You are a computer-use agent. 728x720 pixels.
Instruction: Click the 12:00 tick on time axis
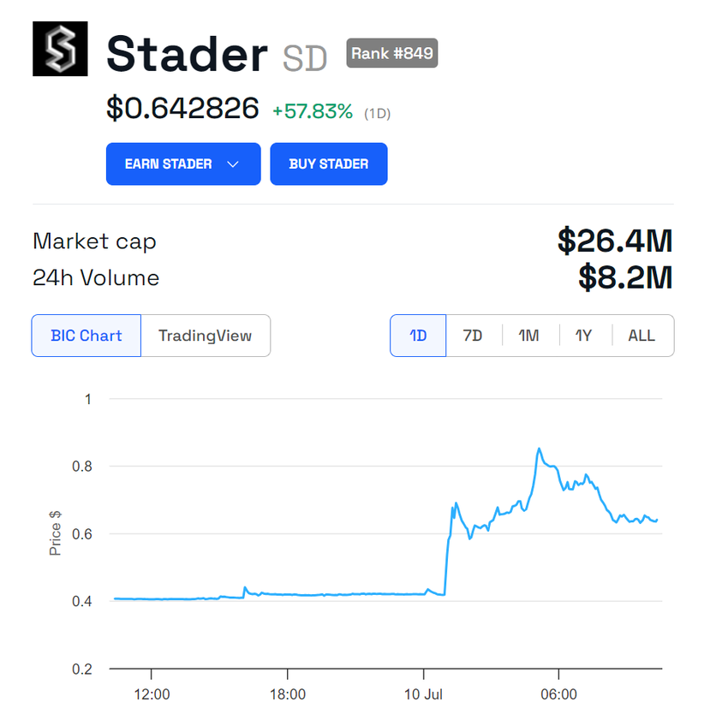(152, 694)
